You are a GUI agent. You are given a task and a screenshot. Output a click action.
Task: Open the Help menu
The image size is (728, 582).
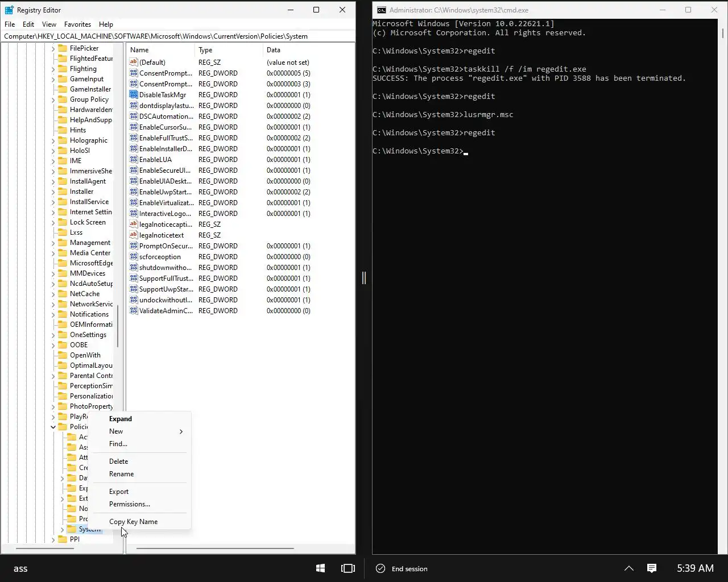pyautogui.click(x=106, y=24)
